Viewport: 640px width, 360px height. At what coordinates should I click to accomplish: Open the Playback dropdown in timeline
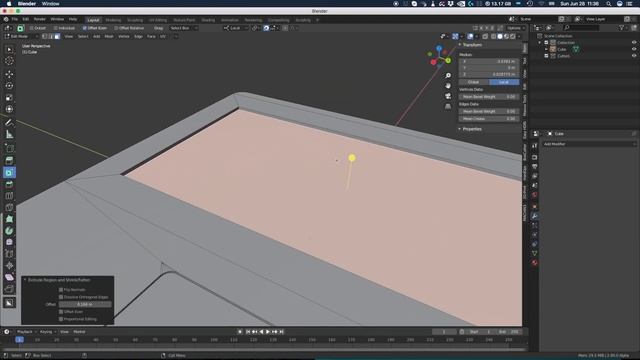[x=27, y=332]
